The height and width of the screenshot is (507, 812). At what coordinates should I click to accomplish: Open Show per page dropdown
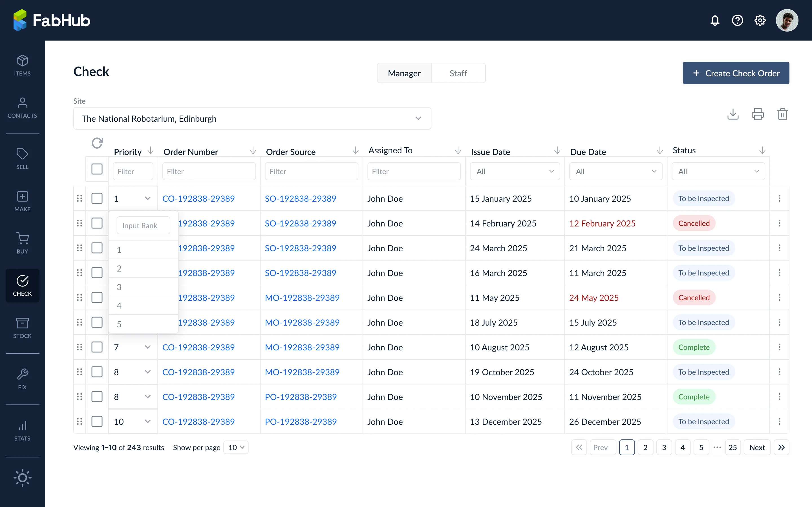(236, 447)
